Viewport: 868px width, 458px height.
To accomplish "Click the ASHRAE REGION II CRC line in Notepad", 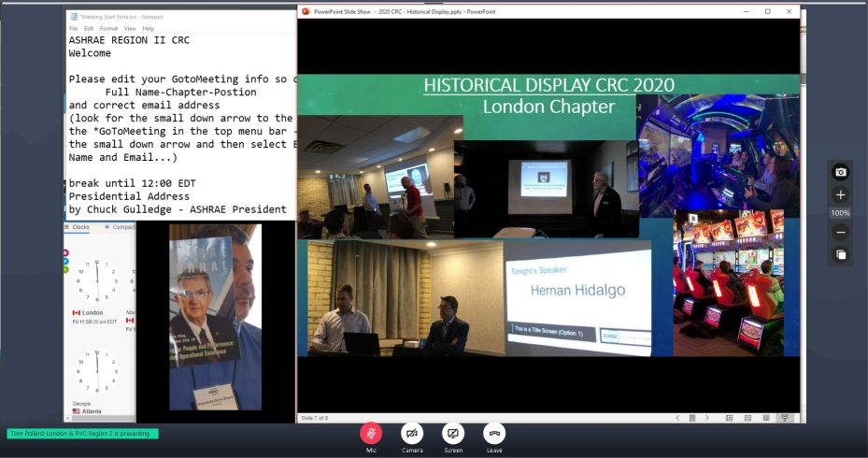I will click(x=129, y=40).
